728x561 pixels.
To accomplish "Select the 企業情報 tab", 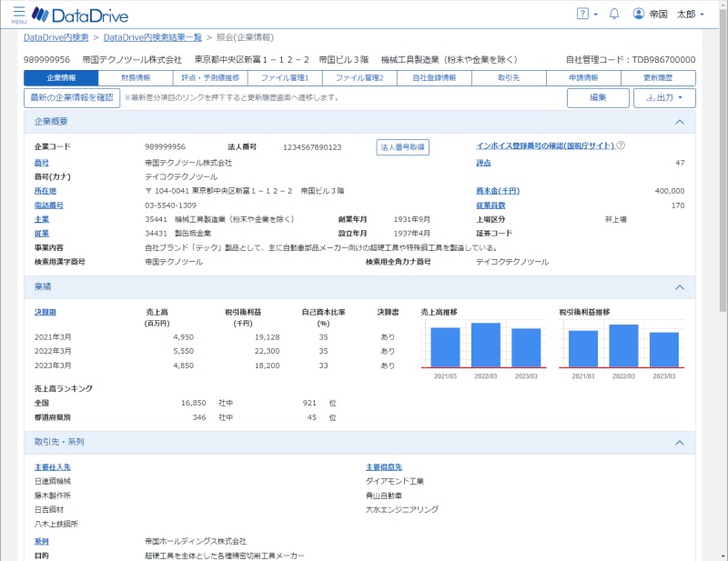I will pyautogui.click(x=61, y=78).
